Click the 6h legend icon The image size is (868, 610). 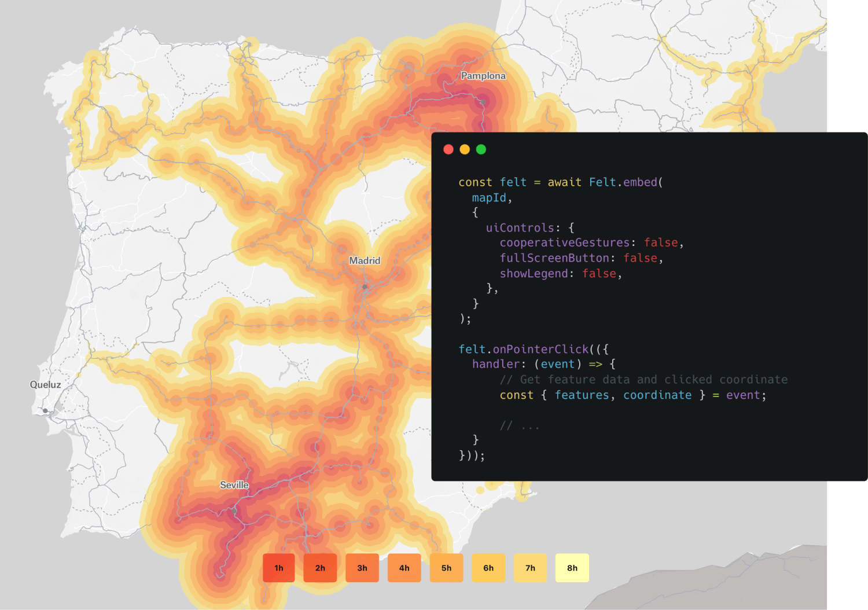click(x=488, y=568)
